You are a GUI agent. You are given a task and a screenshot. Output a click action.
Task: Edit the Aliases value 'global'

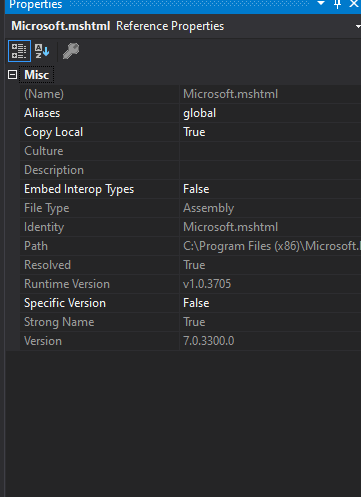click(x=199, y=113)
